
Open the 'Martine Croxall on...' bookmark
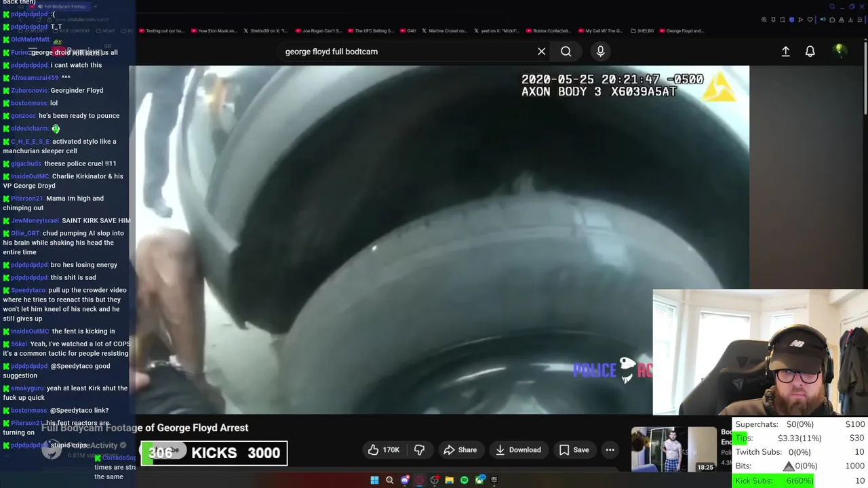[444, 31]
